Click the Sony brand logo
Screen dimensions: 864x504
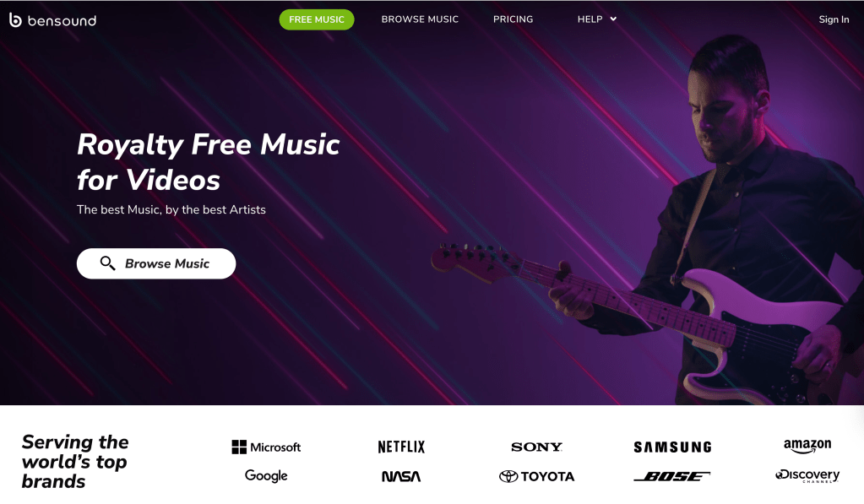(536, 447)
